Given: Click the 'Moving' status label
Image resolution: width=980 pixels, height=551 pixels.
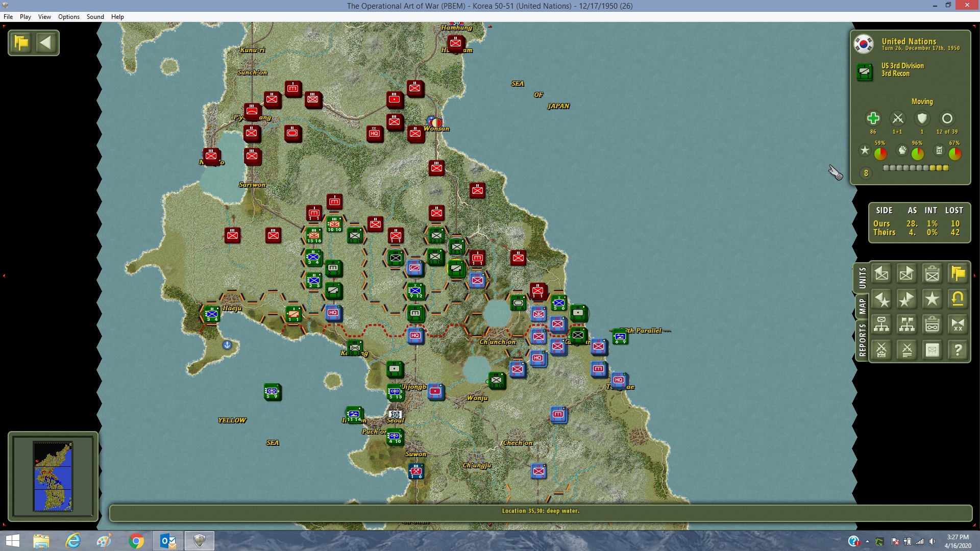Looking at the screenshot, I should tap(922, 102).
